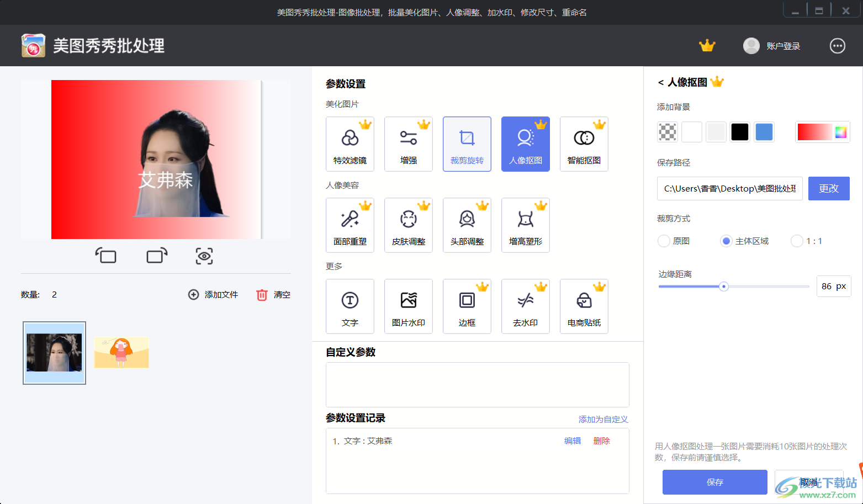
Task: Click 账户登录 account login
Action: [x=783, y=46]
